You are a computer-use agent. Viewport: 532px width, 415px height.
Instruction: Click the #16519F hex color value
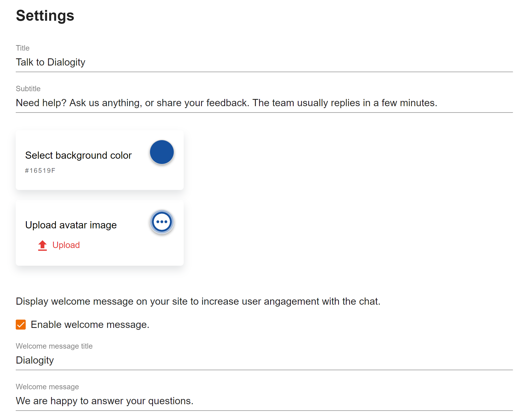(x=40, y=171)
